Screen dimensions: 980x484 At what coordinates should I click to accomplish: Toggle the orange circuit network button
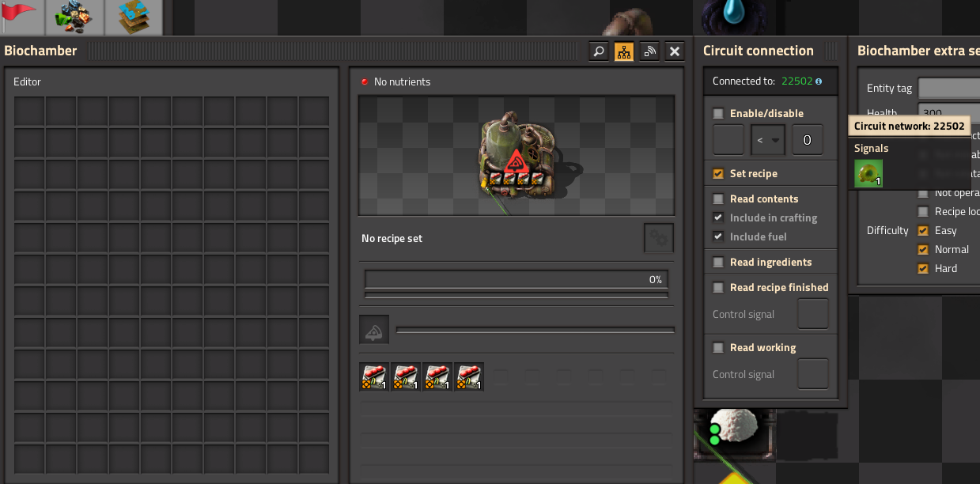click(x=624, y=51)
